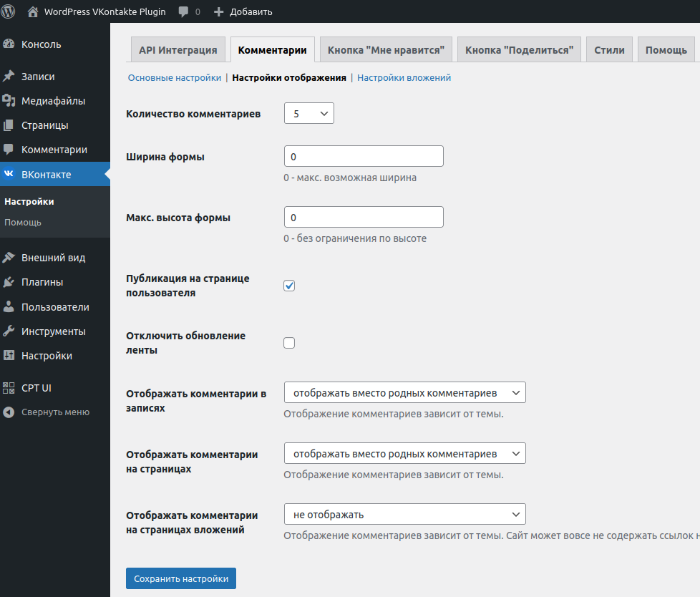
Task: Open the comments bubble icon in admin bar
Action: [x=183, y=11]
